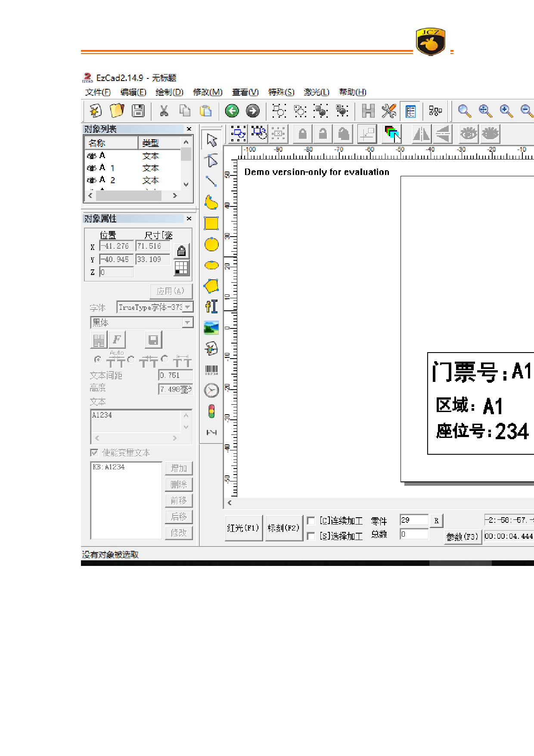Select the rectangle drawing tool
The height and width of the screenshot is (756, 534).
click(x=211, y=223)
